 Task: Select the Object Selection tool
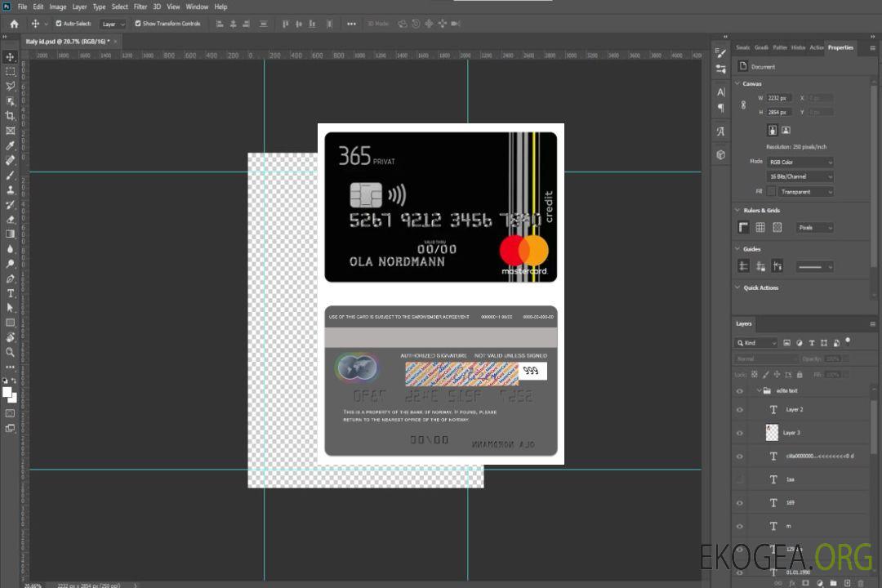tap(10, 100)
